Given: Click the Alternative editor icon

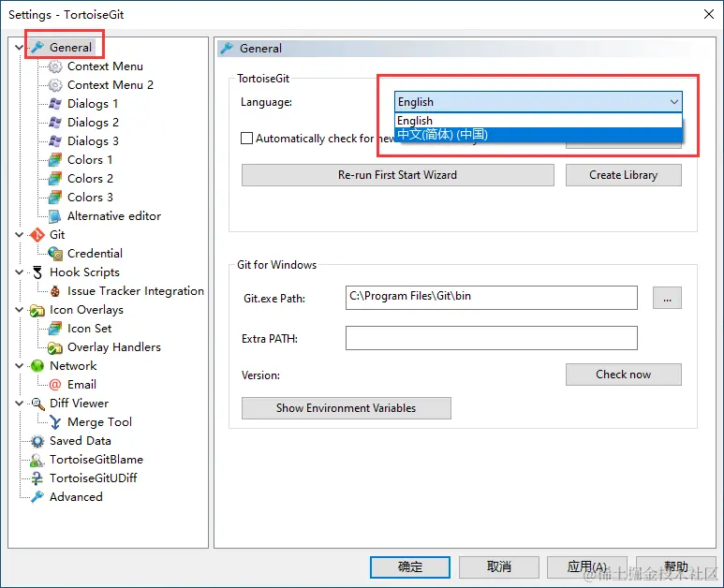Looking at the screenshot, I should pyautogui.click(x=55, y=216).
